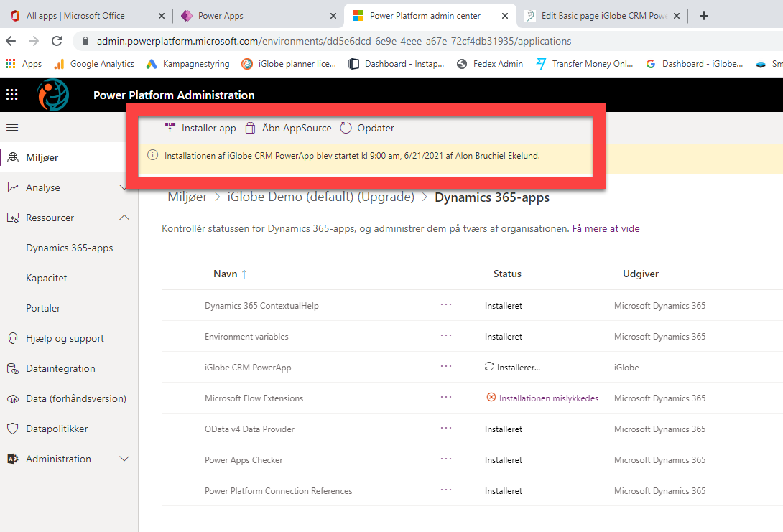
Task: Click Installationen mislykkedes status link
Action: [x=548, y=398]
